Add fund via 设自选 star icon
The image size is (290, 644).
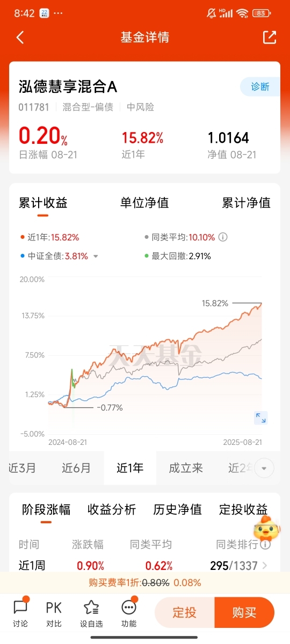click(91, 612)
